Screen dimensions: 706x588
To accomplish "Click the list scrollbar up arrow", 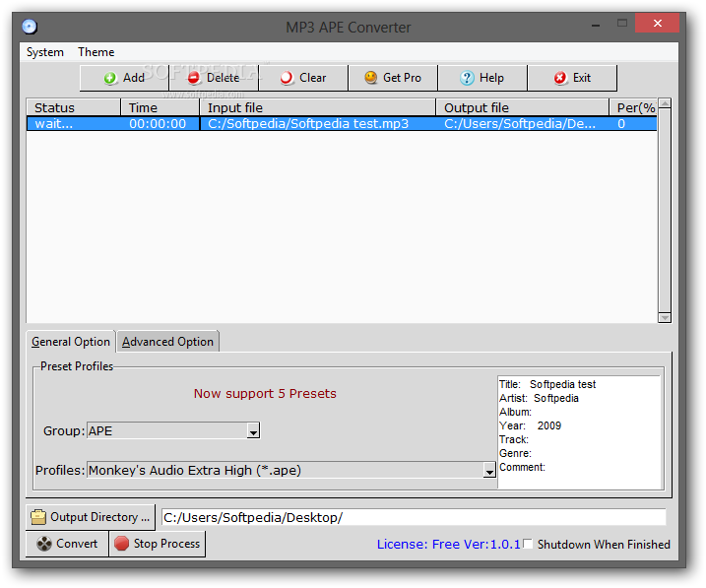I will coord(665,103).
